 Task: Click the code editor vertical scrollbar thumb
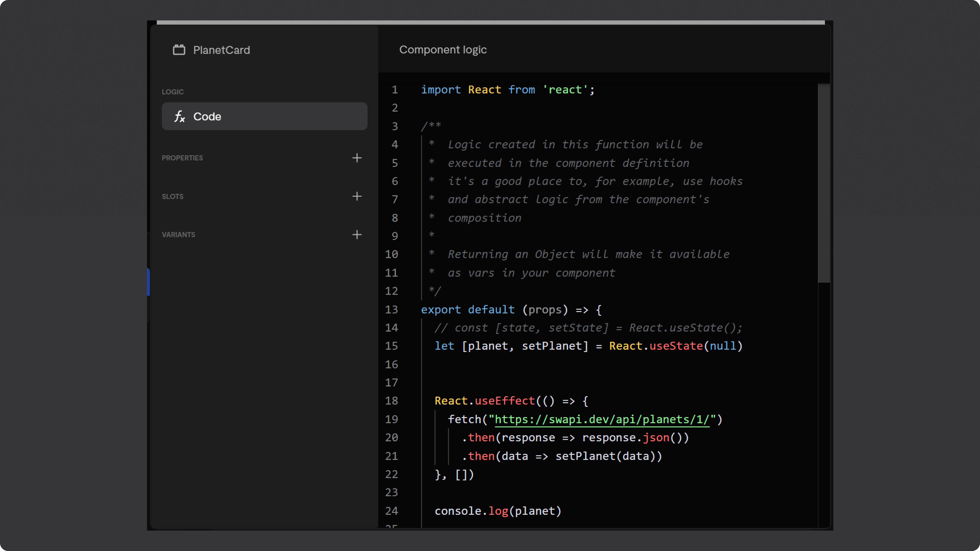click(824, 183)
